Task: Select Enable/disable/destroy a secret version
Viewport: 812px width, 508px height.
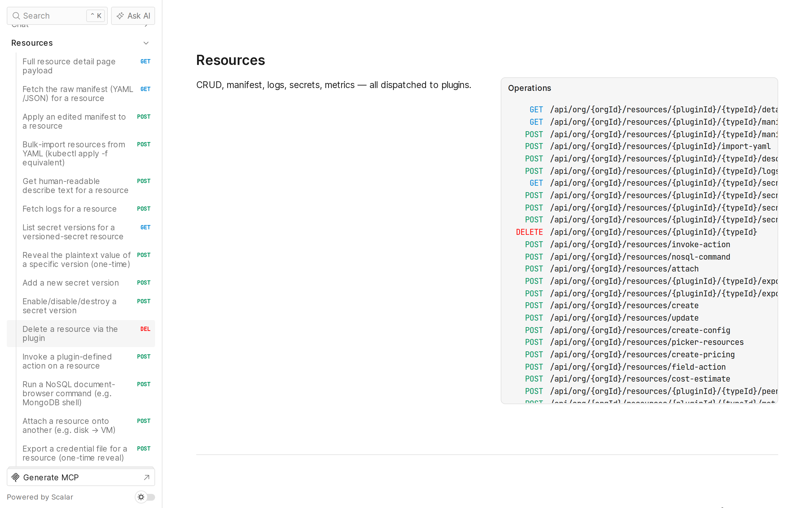Action: [81, 306]
